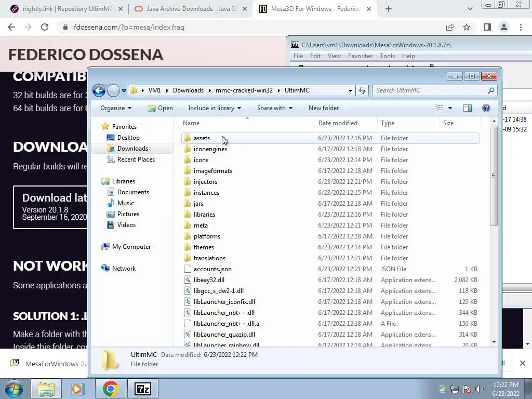The height and width of the screenshot is (399, 532).
Task: Open recent locations dropdown beside forward arrow
Action: click(124, 90)
